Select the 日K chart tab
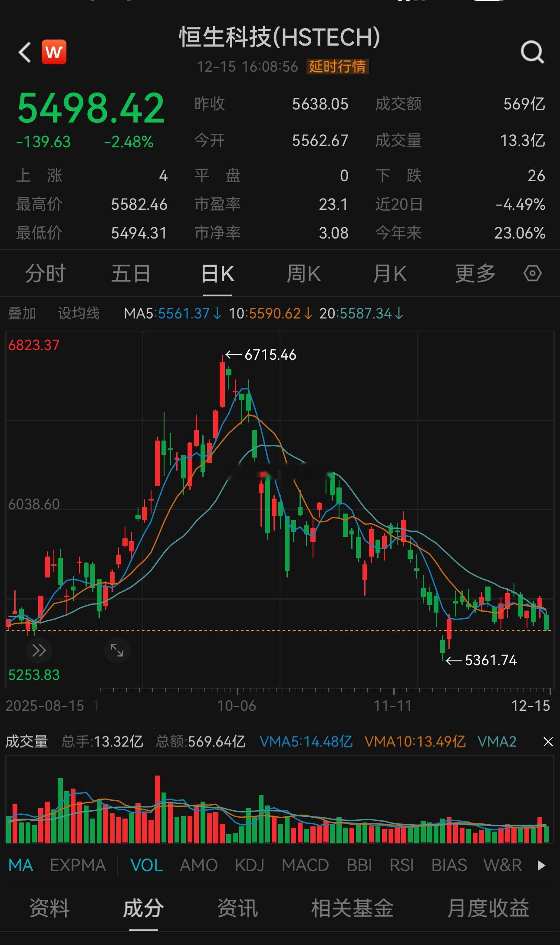The image size is (560, 945). pyautogui.click(x=217, y=274)
